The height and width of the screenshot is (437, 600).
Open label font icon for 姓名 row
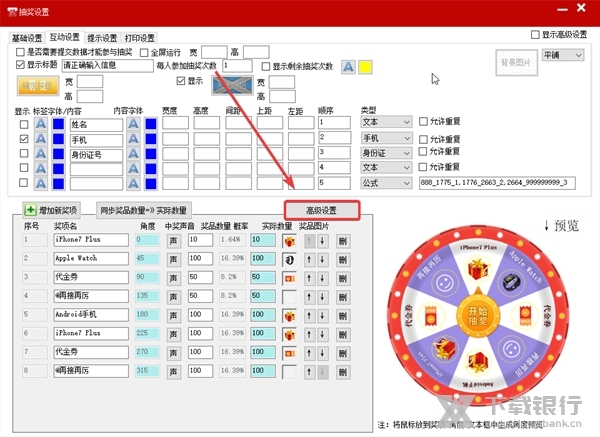click(41, 124)
